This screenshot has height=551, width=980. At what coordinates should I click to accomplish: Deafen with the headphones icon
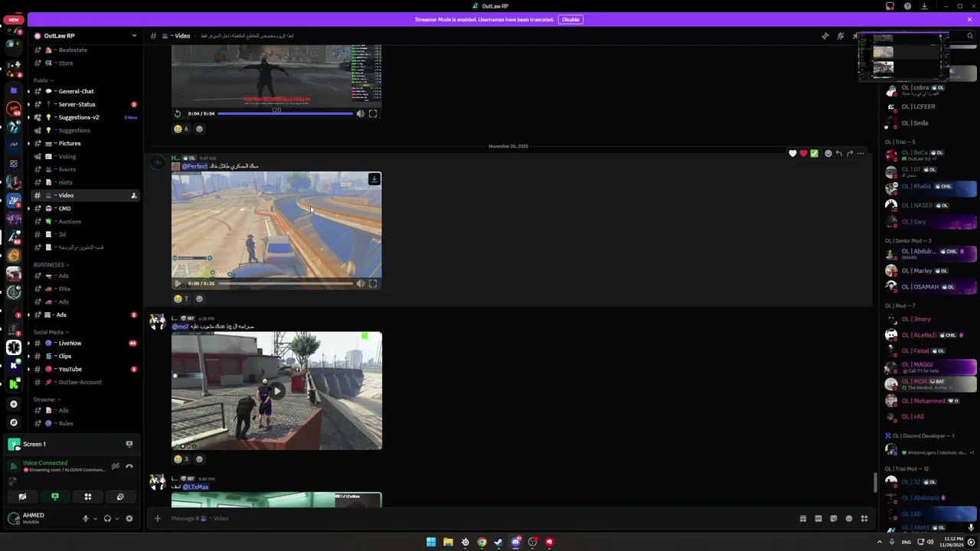tap(107, 518)
